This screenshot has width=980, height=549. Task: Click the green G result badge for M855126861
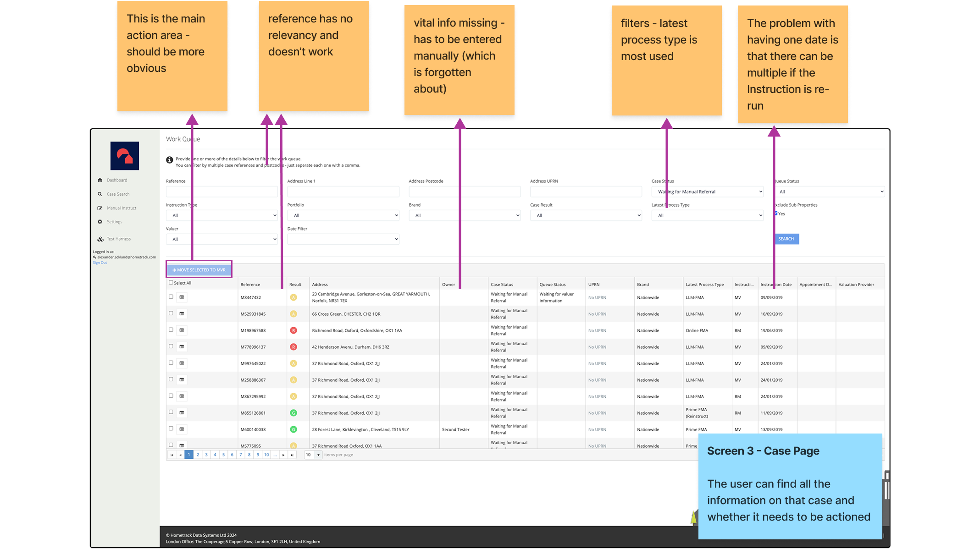pyautogui.click(x=293, y=413)
